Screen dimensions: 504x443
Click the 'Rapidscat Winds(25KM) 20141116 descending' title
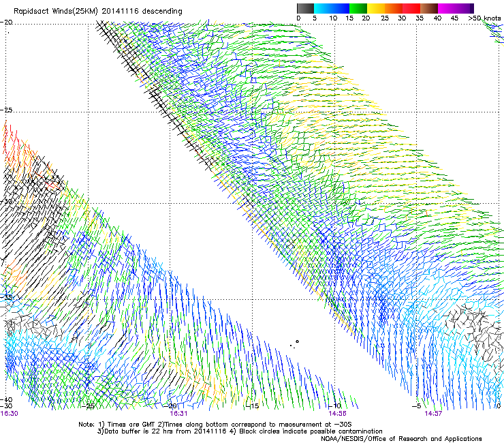97,12
